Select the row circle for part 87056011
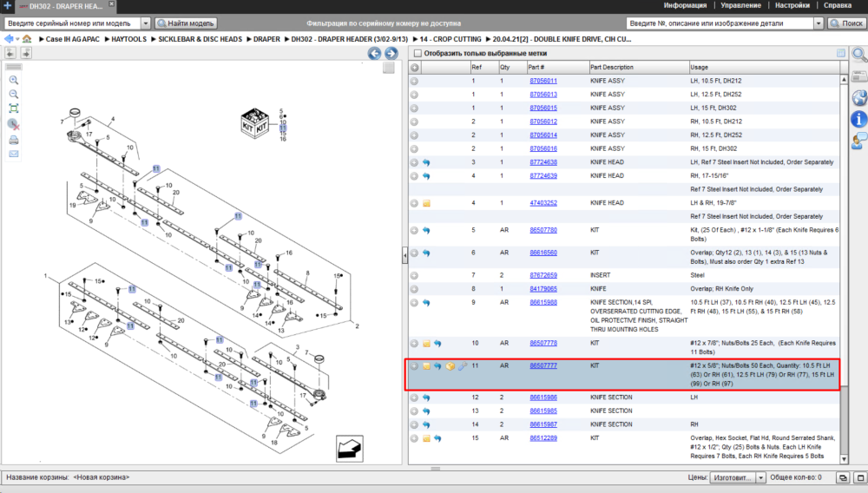 (x=414, y=81)
